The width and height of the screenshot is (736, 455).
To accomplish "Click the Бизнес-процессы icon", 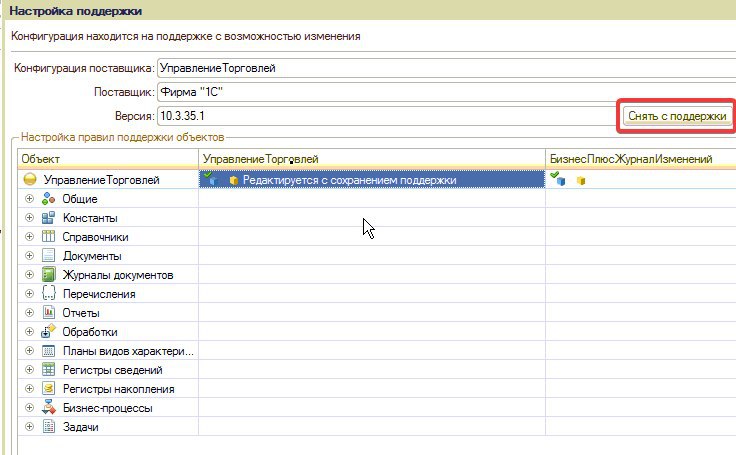I will (48, 407).
